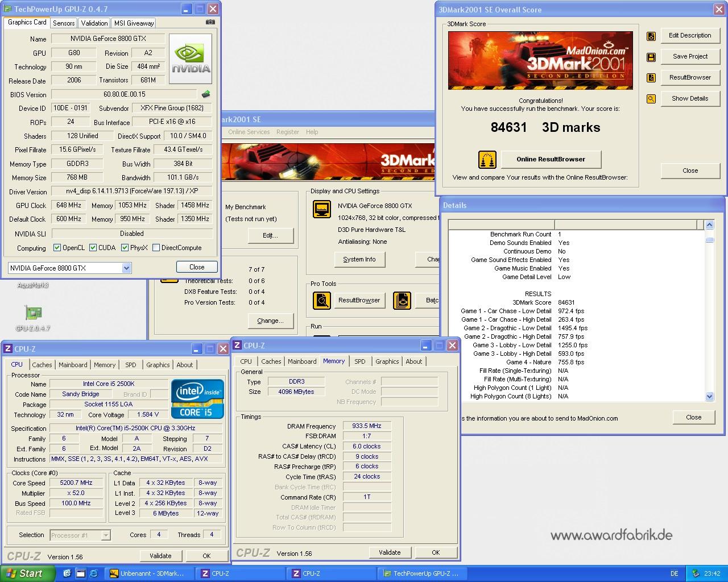Image resolution: width=728 pixels, height=582 pixels.
Task: Click the Show Details button
Action: (690, 98)
